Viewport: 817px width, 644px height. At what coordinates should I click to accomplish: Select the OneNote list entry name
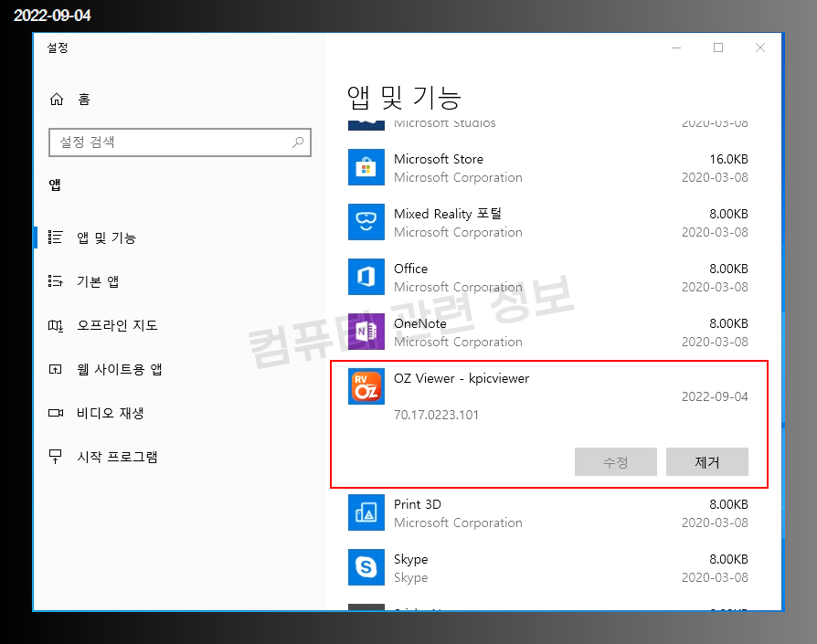(420, 323)
